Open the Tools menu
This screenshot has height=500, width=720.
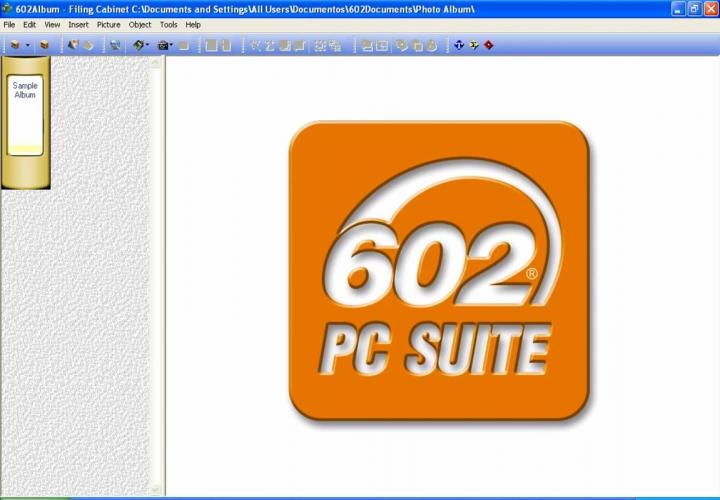(169, 25)
